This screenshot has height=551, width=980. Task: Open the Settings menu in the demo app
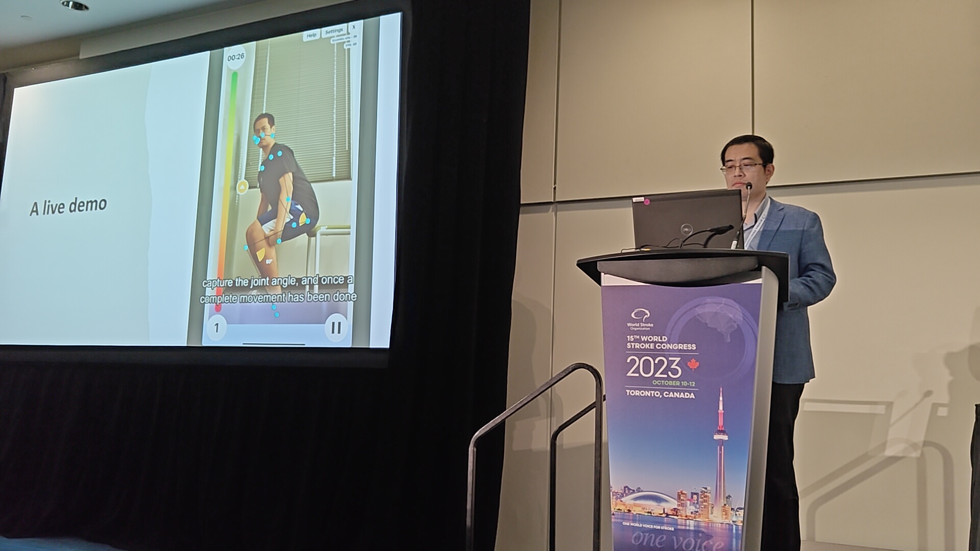[334, 31]
